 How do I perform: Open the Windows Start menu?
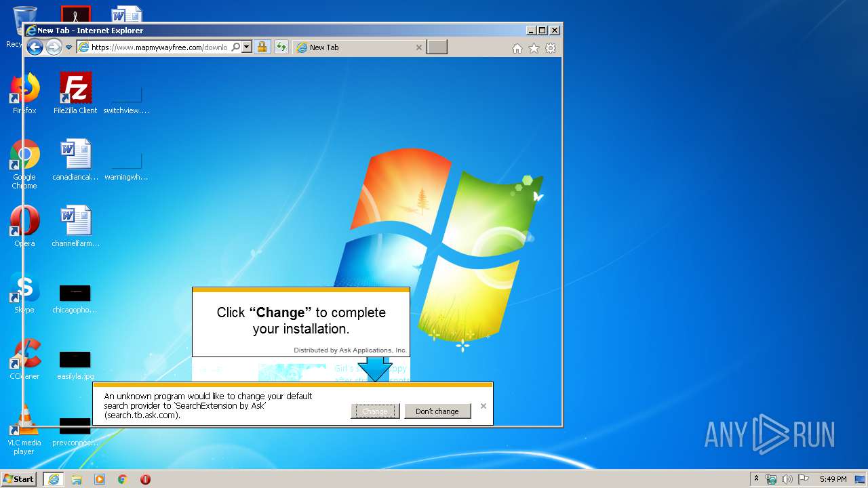(x=19, y=479)
